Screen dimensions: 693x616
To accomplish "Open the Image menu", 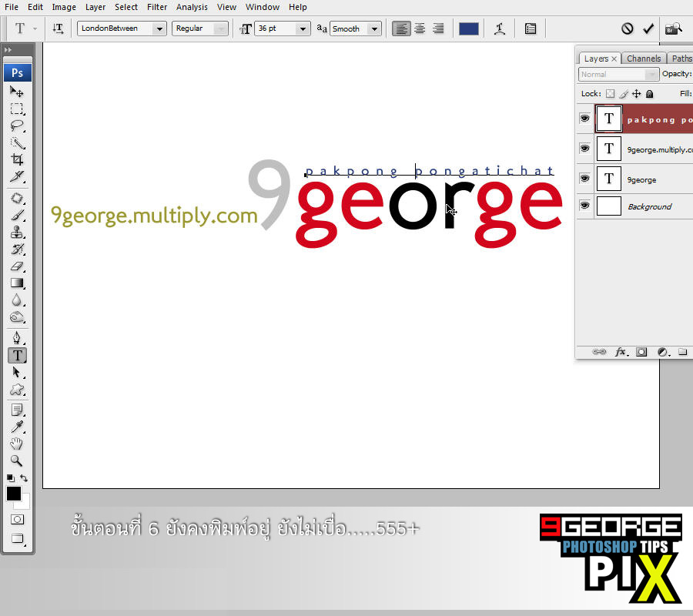I will click(64, 7).
